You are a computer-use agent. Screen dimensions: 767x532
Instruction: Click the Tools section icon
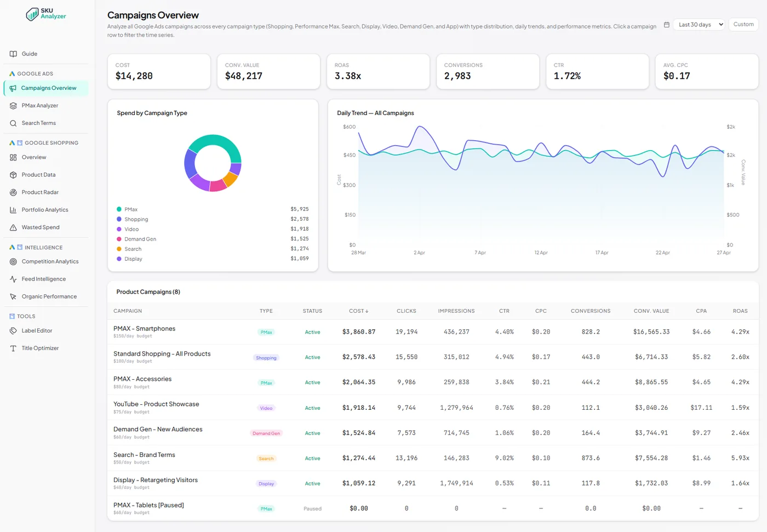click(12, 316)
